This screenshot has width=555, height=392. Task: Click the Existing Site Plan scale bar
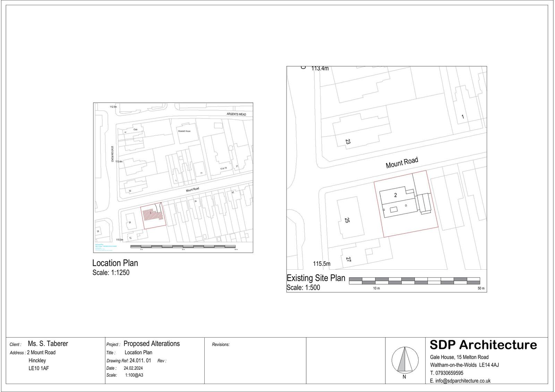tap(415, 281)
